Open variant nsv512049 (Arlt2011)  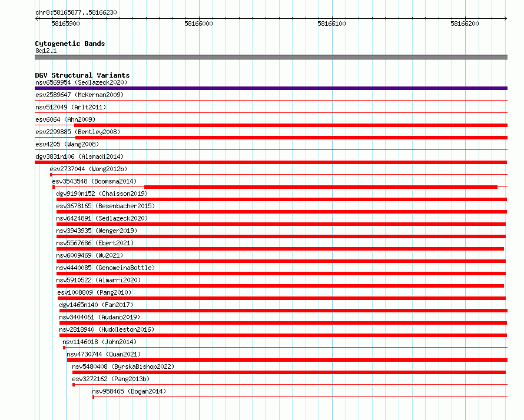coord(71,107)
